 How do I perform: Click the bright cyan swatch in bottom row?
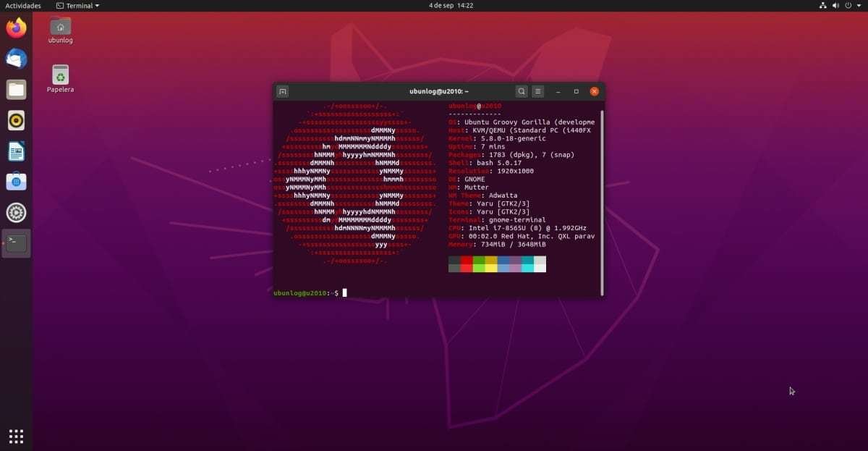(528, 268)
